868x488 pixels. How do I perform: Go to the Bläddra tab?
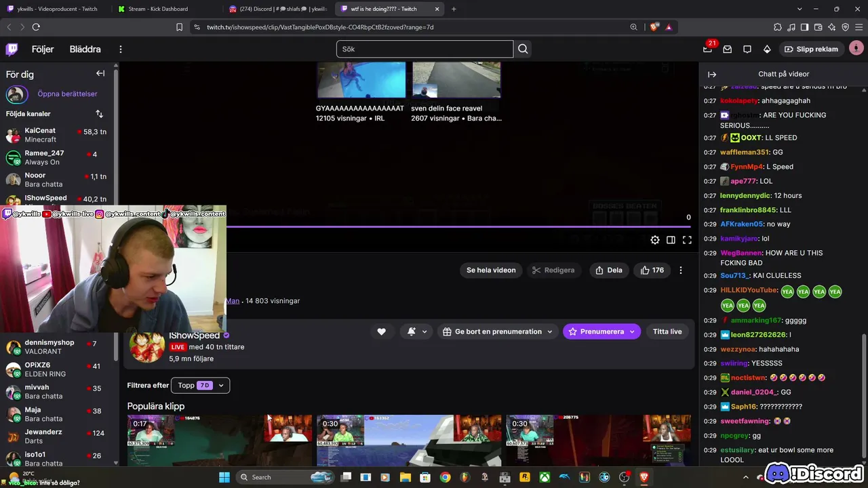point(85,49)
